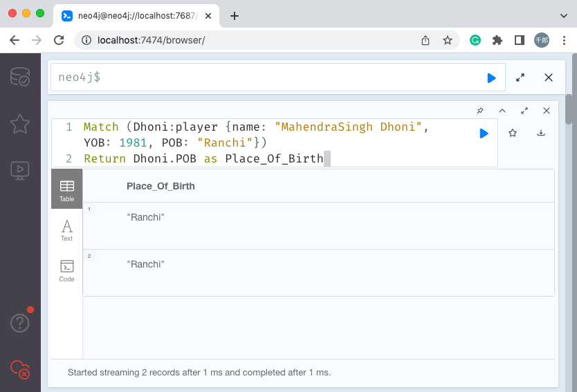Toggle the Chrome side panel

click(x=519, y=40)
